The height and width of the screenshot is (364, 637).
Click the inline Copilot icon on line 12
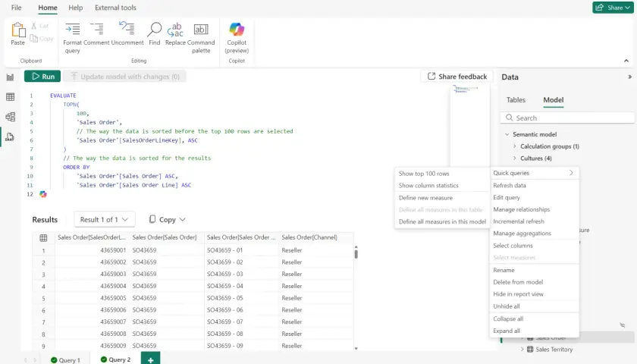[x=43, y=194]
